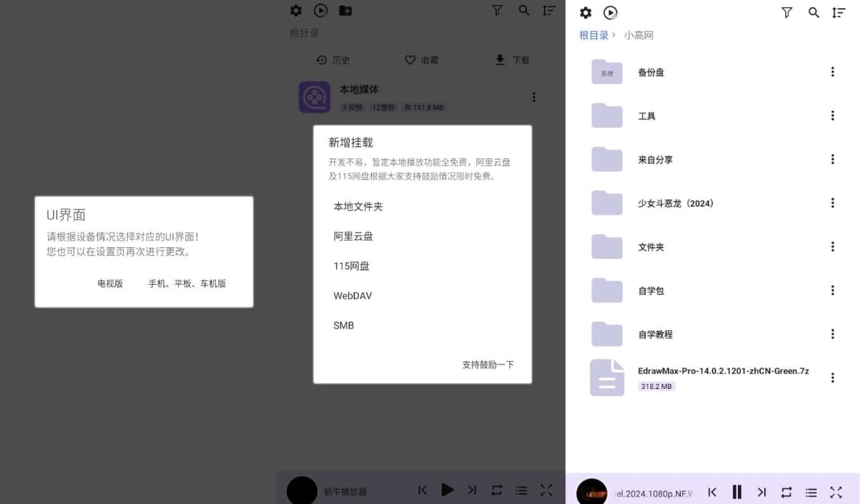Enter fullscreen with the expand icon
This screenshot has width=860, height=504.
click(x=836, y=492)
